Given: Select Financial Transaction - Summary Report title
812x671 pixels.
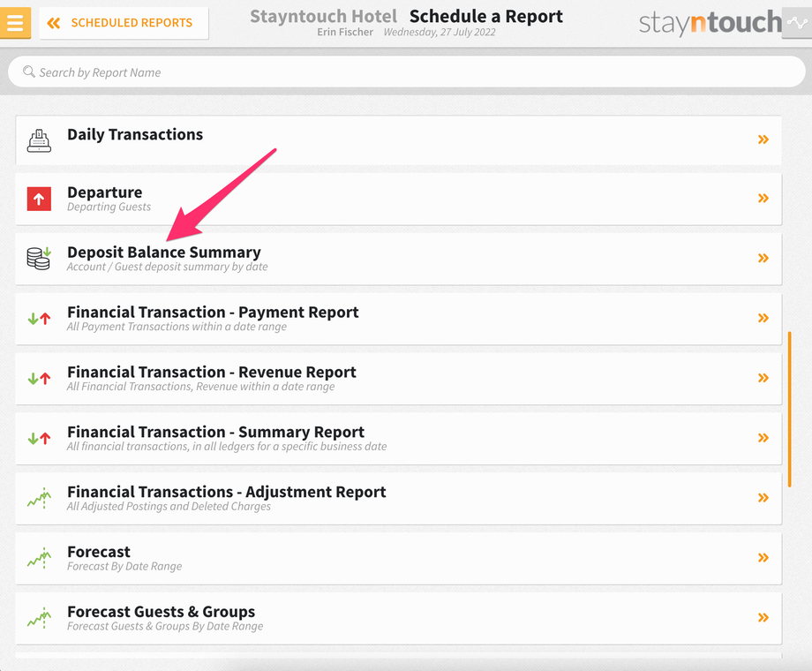Looking at the screenshot, I should click(216, 432).
